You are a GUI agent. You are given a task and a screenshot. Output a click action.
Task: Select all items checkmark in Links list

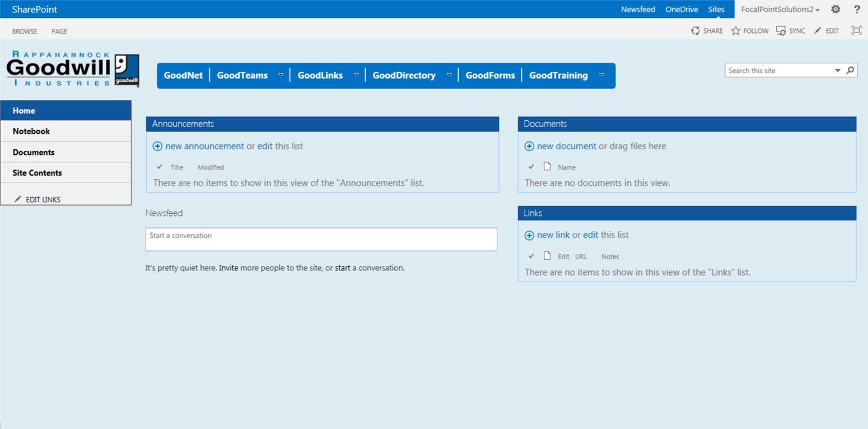point(531,256)
